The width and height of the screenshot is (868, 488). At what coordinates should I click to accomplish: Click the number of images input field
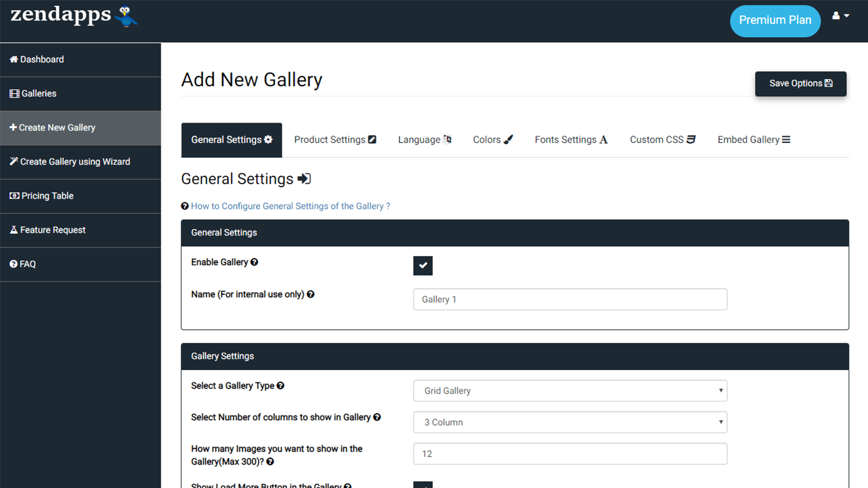[x=570, y=454]
